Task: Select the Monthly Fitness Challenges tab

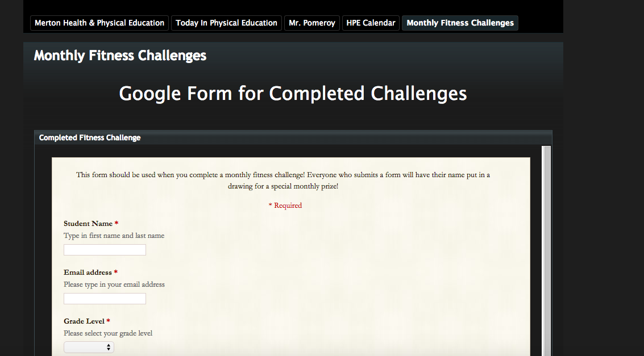Action: (x=459, y=23)
